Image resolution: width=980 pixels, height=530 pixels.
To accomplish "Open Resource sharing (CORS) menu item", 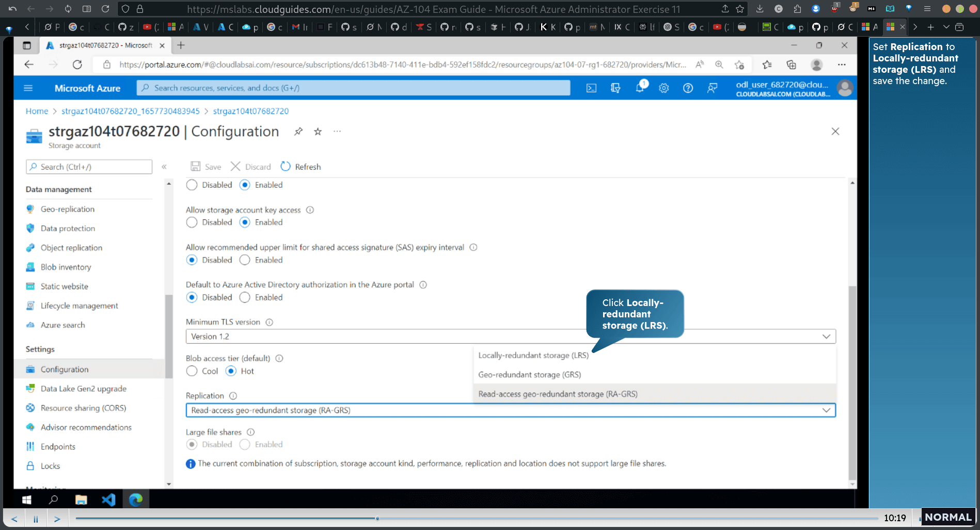I will (x=83, y=408).
